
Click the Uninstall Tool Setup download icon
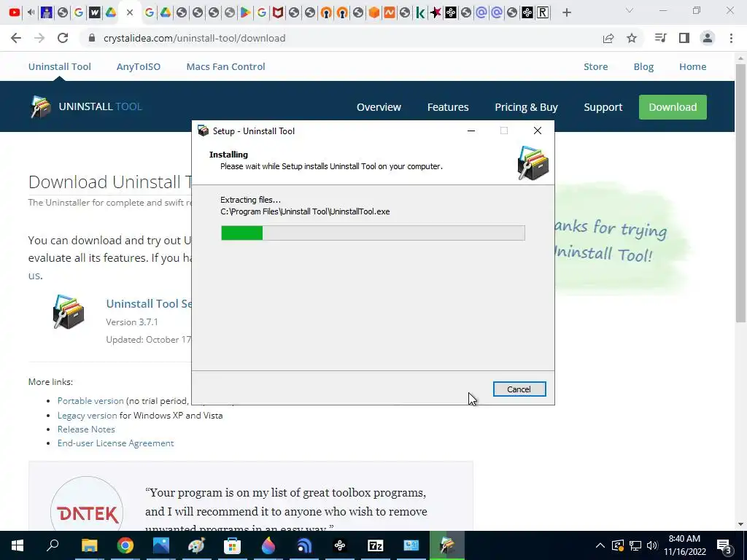(68, 312)
